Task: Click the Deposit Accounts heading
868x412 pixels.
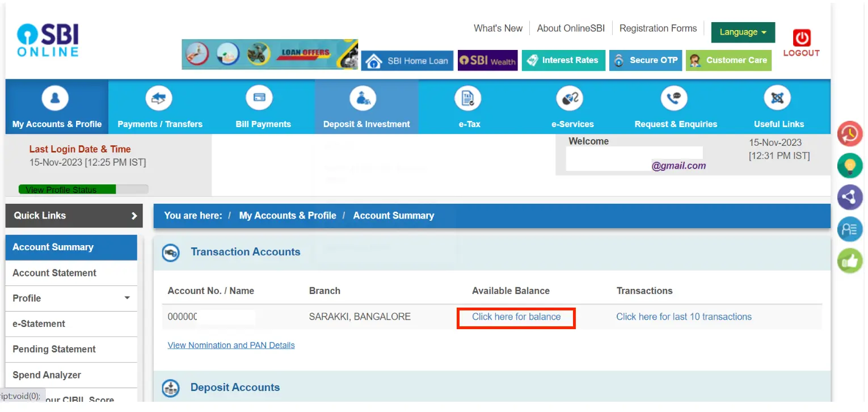Action: pyautogui.click(x=235, y=388)
